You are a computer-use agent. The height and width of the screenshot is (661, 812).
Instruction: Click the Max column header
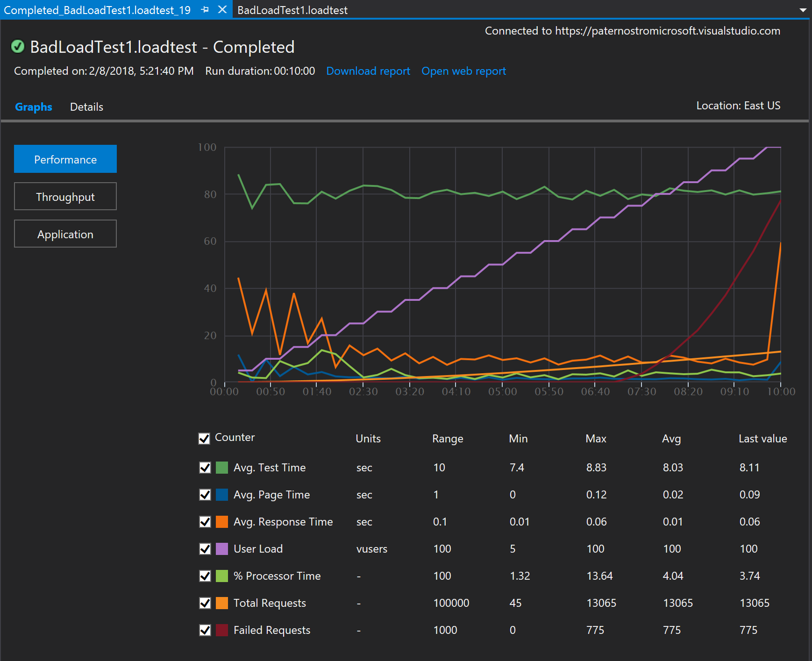pyautogui.click(x=596, y=439)
